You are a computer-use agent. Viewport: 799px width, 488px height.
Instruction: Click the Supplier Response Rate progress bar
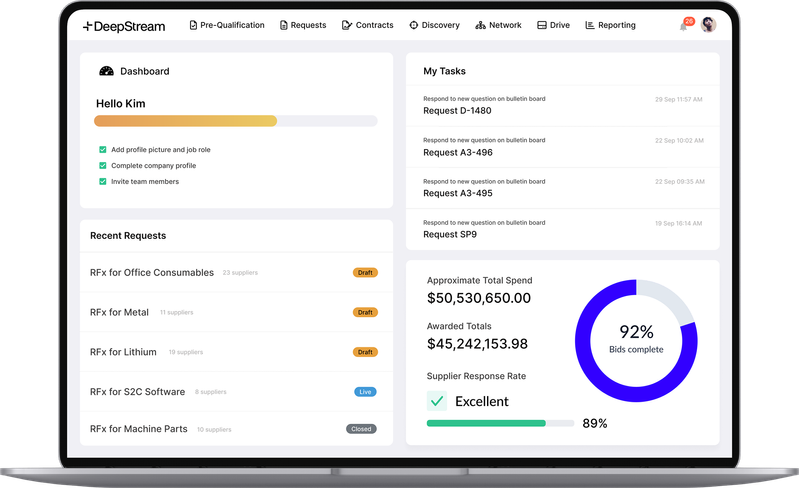point(500,423)
